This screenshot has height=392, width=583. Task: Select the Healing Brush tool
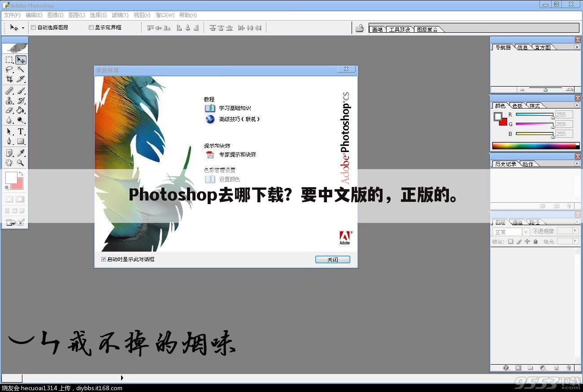point(9,91)
